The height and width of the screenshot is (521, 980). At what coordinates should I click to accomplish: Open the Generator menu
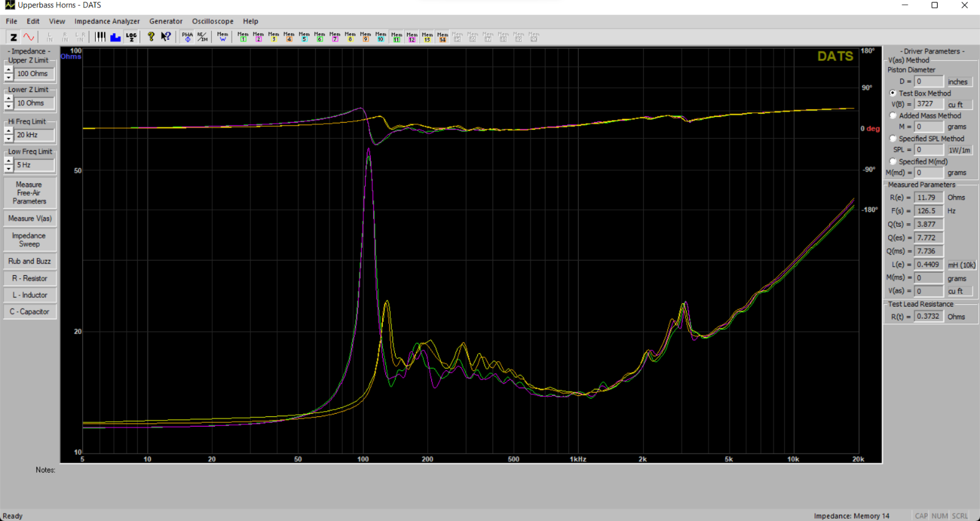tap(166, 21)
